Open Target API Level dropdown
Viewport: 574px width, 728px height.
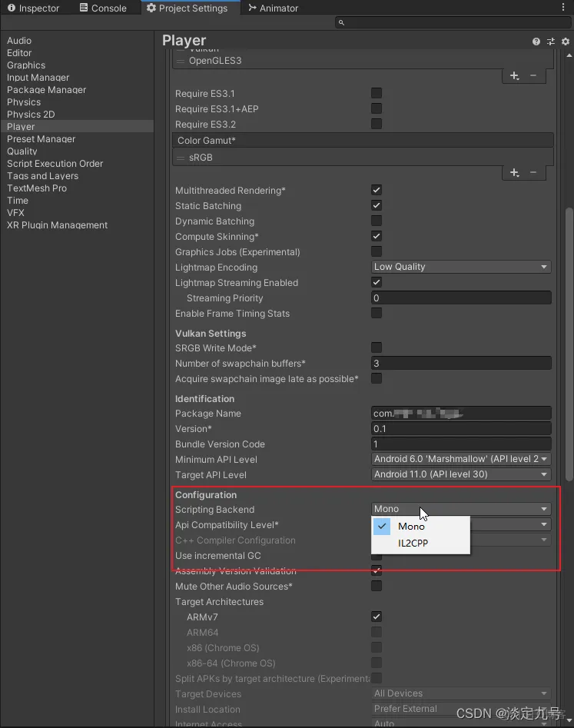click(x=461, y=474)
